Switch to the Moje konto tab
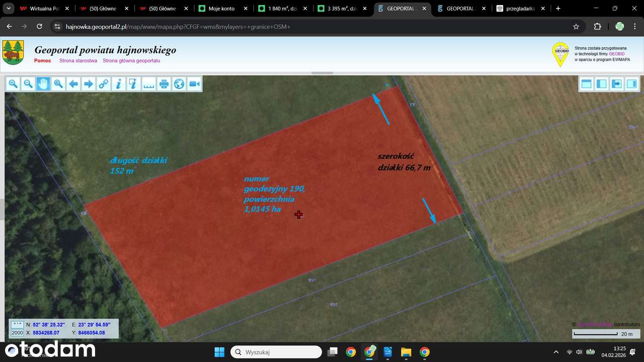Viewport: 644px width, 362px height. coord(222,9)
